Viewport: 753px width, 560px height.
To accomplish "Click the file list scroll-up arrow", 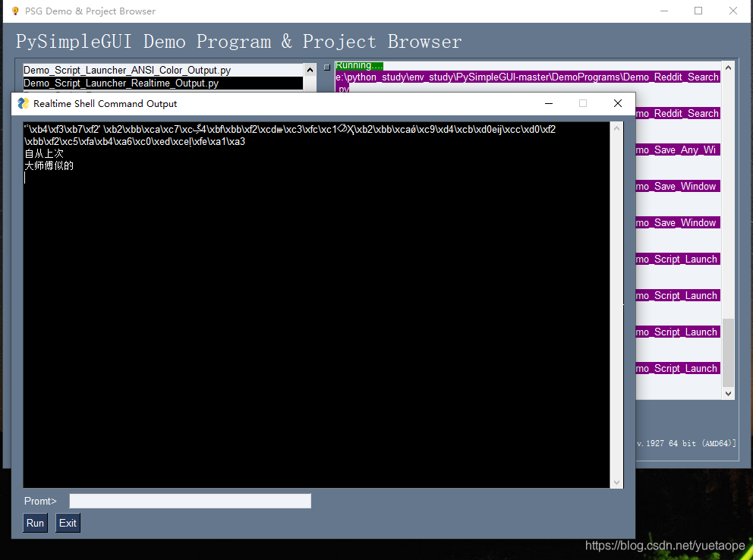I will (x=310, y=70).
